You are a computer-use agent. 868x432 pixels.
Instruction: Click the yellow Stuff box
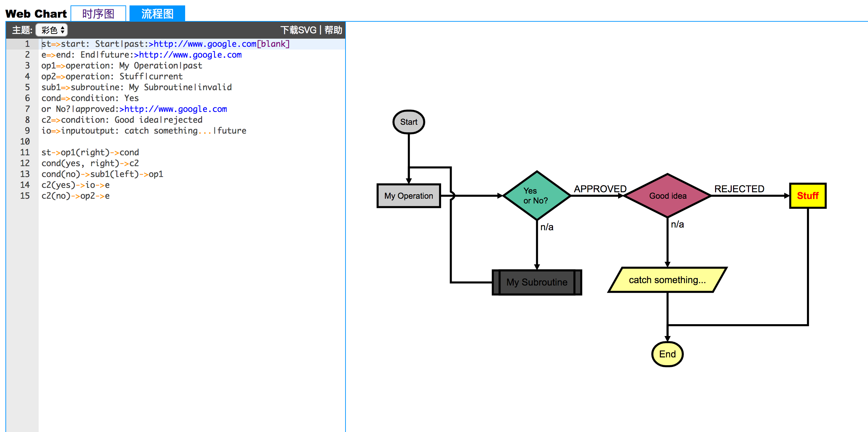808,196
